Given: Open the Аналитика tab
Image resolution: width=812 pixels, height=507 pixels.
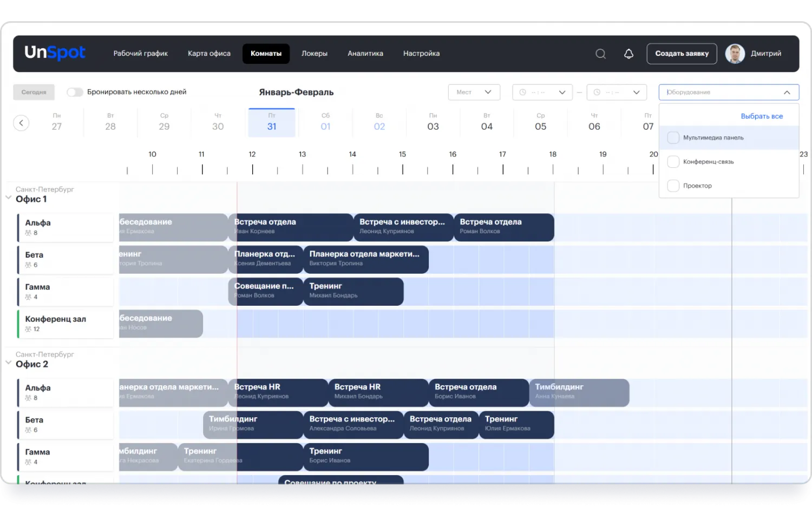Looking at the screenshot, I should [x=365, y=54].
